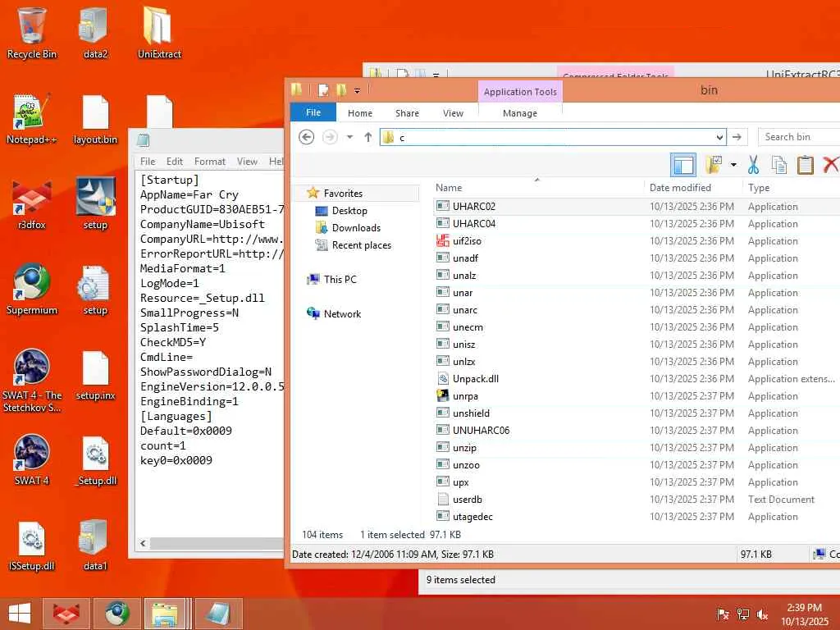The width and height of the screenshot is (840, 630).
Task: Switch to Notepad in taskbar
Action: [x=218, y=614]
